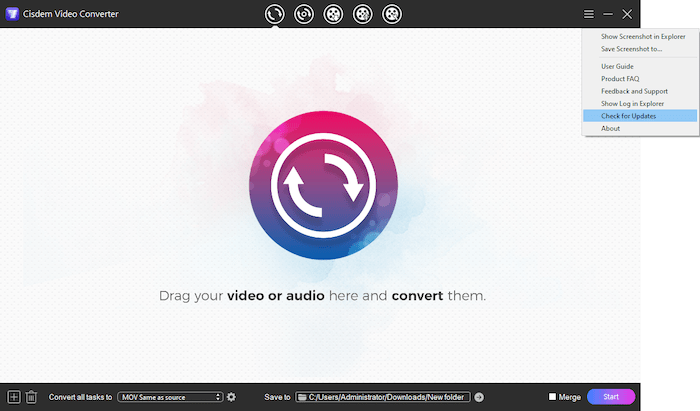Select the middle film reel tab icon
The width and height of the screenshot is (700, 411).
(363, 14)
